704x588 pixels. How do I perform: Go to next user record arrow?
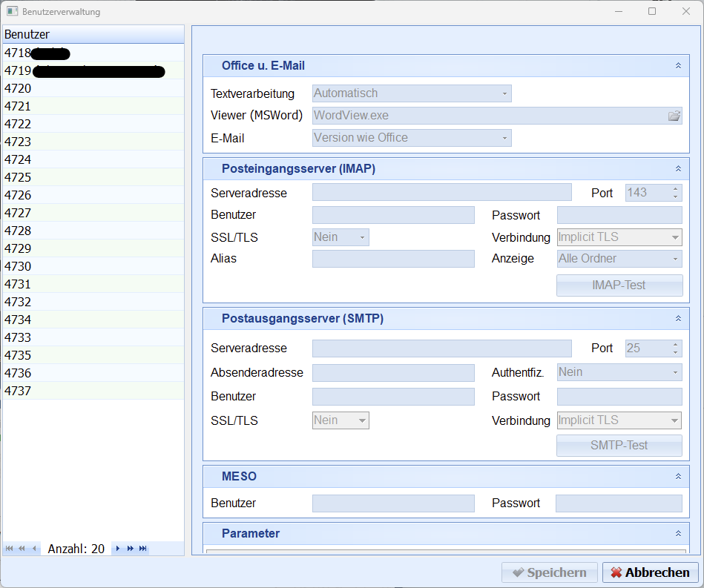pyautogui.click(x=118, y=549)
